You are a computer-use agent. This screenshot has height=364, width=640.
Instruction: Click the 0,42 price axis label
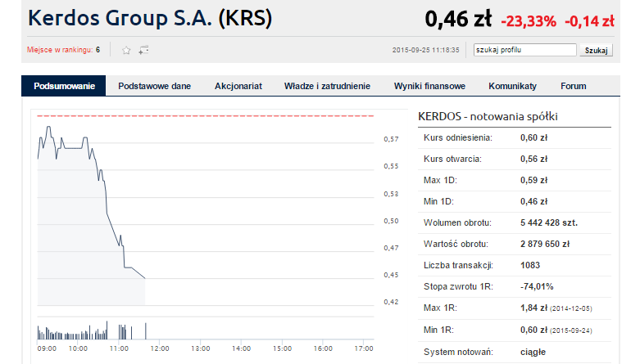pos(391,302)
